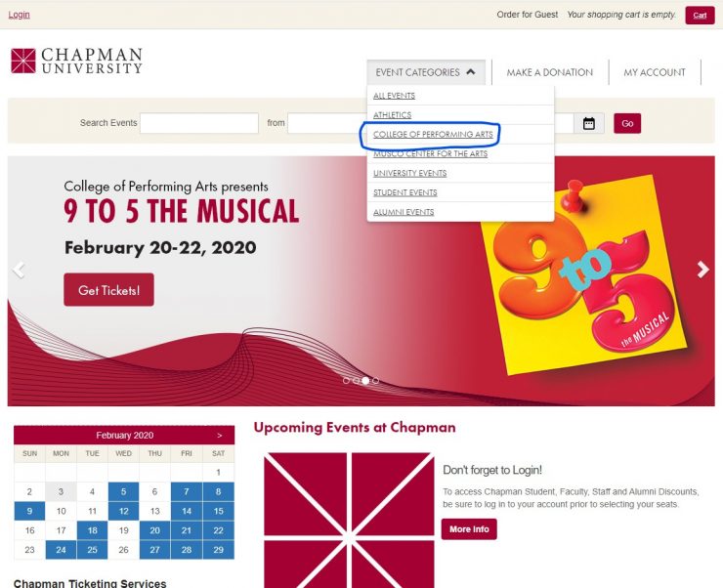Collapse the Event Categories dropdown
This screenshot has height=588, width=723.
[x=426, y=72]
